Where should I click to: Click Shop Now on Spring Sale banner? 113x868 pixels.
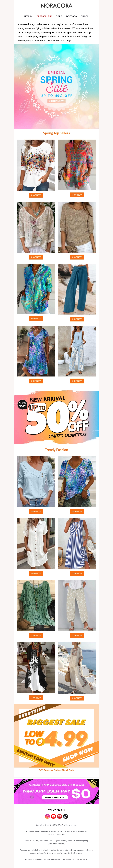click(56, 101)
